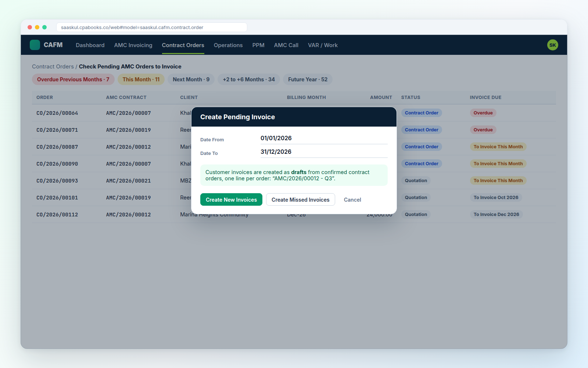
Task: Click AMC/2026/00021 contract cell
Action: pyautogui.click(x=128, y=181)
